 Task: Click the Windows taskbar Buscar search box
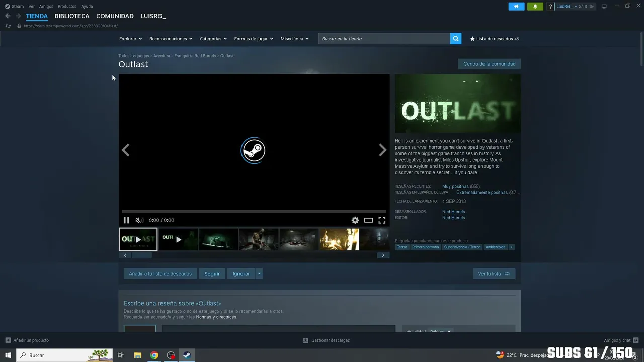point(64,355)
